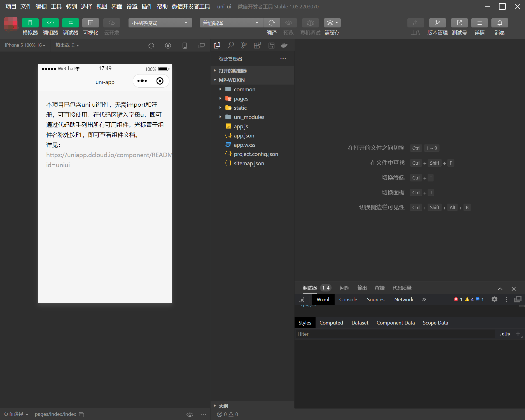Switch to the Sources tab

[375, 299]
